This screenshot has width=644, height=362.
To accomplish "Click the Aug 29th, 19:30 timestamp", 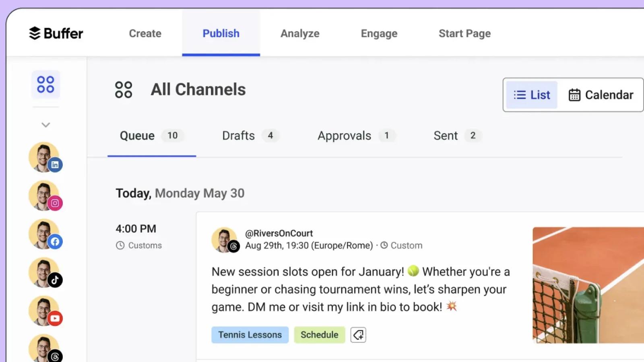I will coord(309,245).
